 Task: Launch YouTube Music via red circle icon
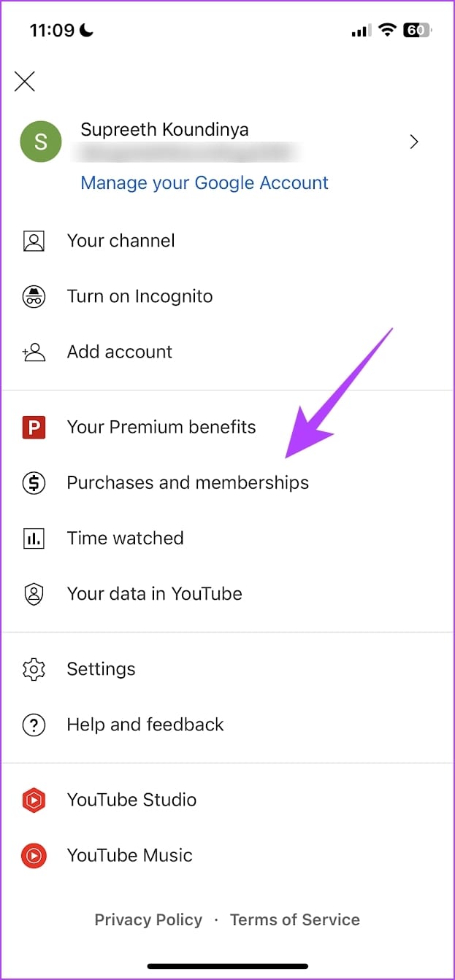[34, 855]
